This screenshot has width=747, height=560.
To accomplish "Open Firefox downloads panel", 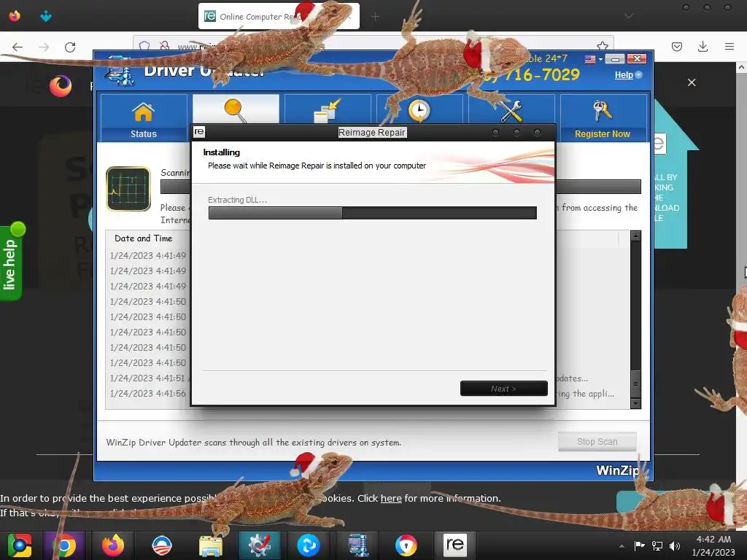I will tap(703, 46).
